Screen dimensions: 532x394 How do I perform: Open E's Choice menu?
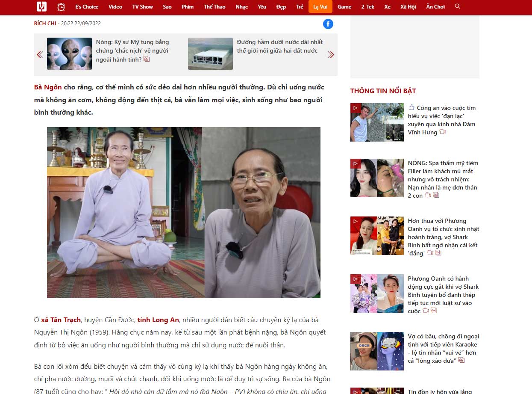pyautogui.click(x=87, y=6)
